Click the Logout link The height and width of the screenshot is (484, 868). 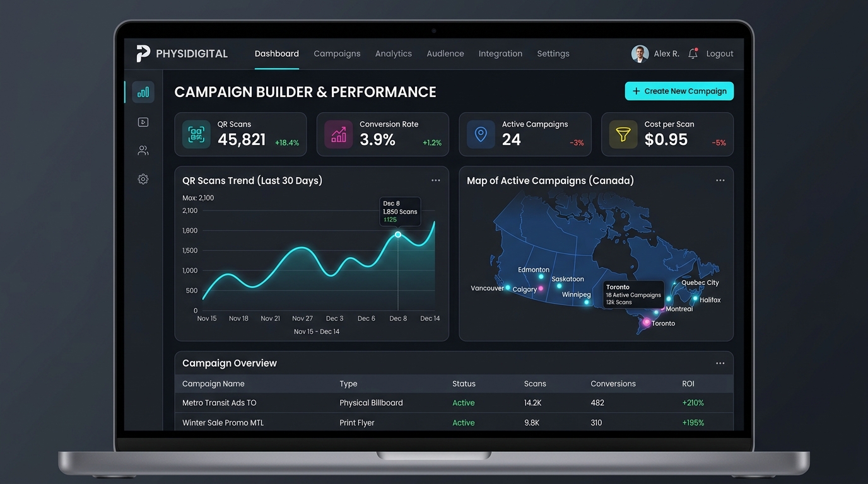[720, 54]
